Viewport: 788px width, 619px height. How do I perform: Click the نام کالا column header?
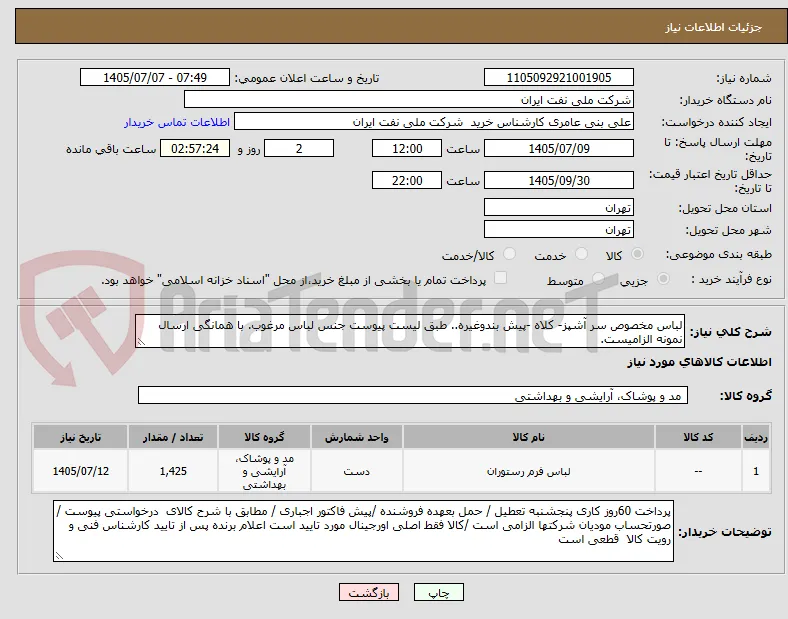coord(529,437)
